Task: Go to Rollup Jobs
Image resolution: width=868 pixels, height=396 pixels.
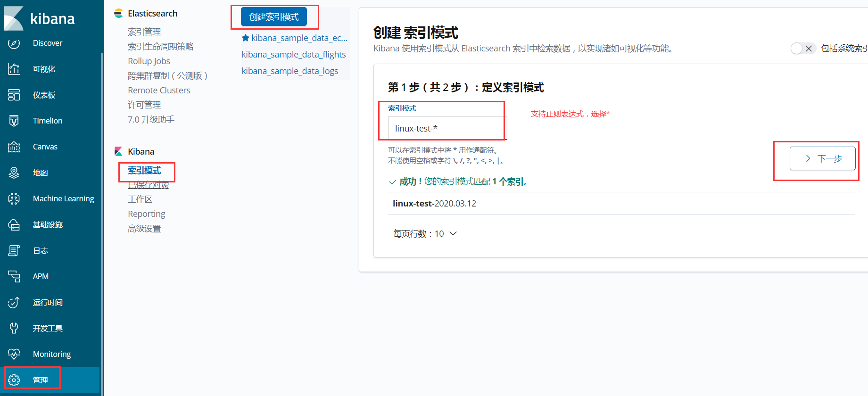Action: 149,61
